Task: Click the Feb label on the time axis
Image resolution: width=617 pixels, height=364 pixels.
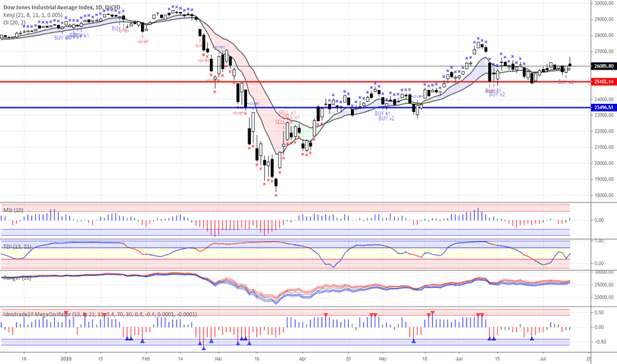Action: 146,359
